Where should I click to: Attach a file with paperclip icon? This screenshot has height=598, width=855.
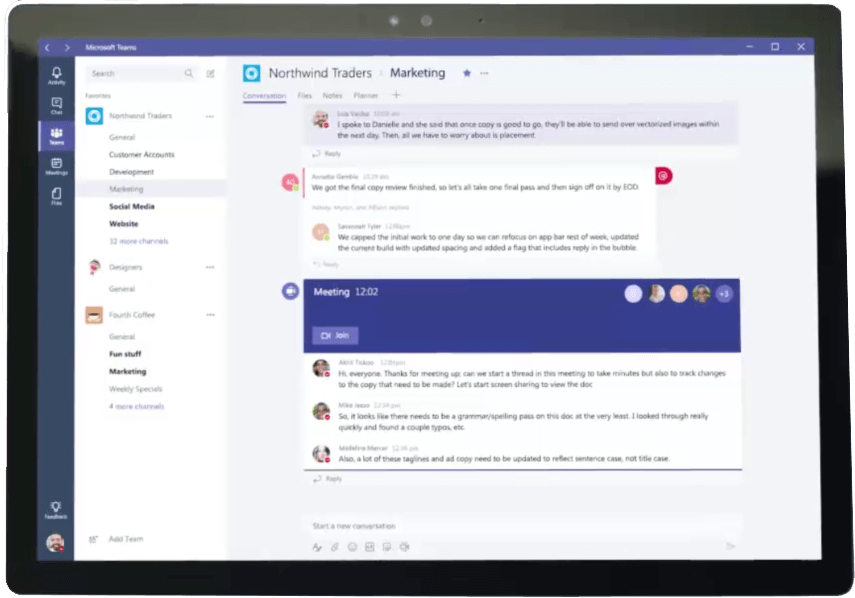pyautogui.click(x=335, y=547)
